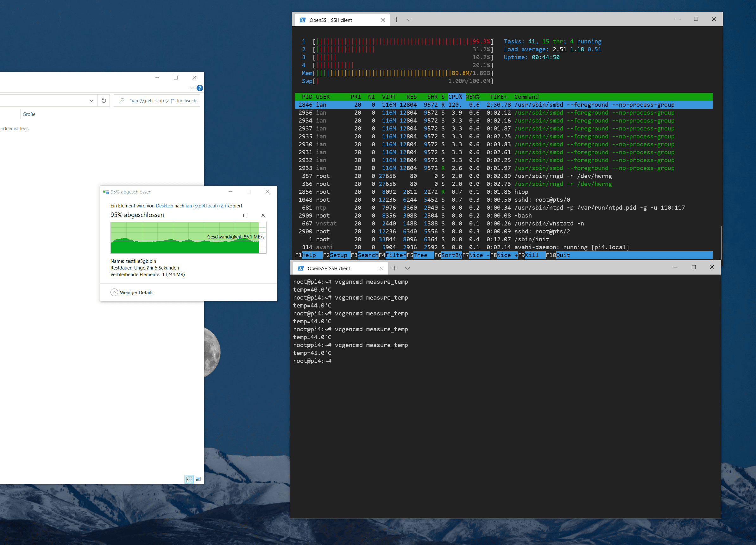Open Explorer help with the blue question icon
Viewport: 756px width, 545px height.
pyautogui.click(x=200, y=88)
